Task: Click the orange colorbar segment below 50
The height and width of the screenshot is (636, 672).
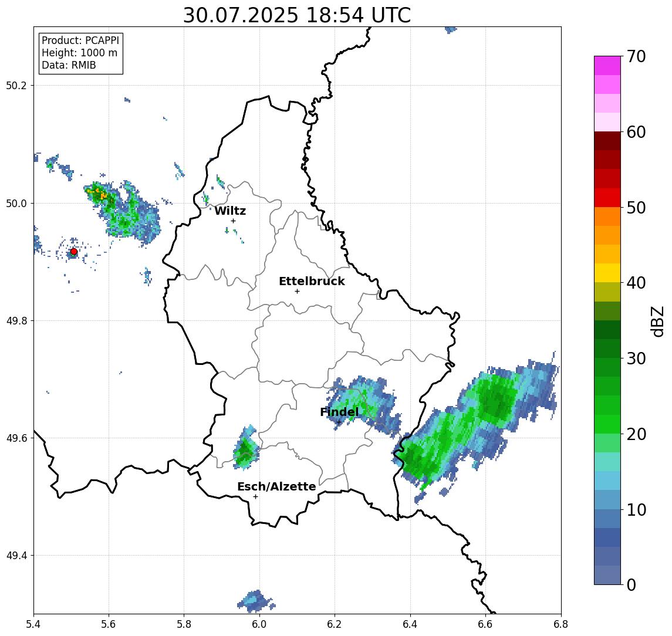Action: (607, 216)
